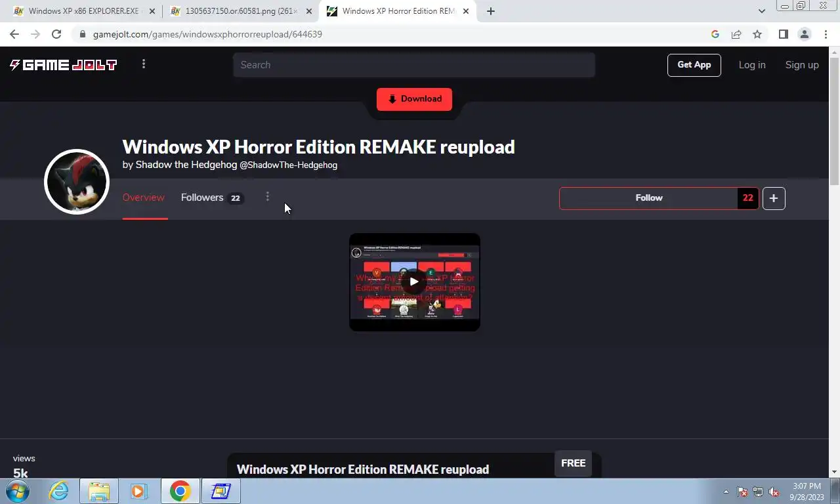Screen dimensions: 840x504
Task: Click into the Search field
Action: [414, 65]
